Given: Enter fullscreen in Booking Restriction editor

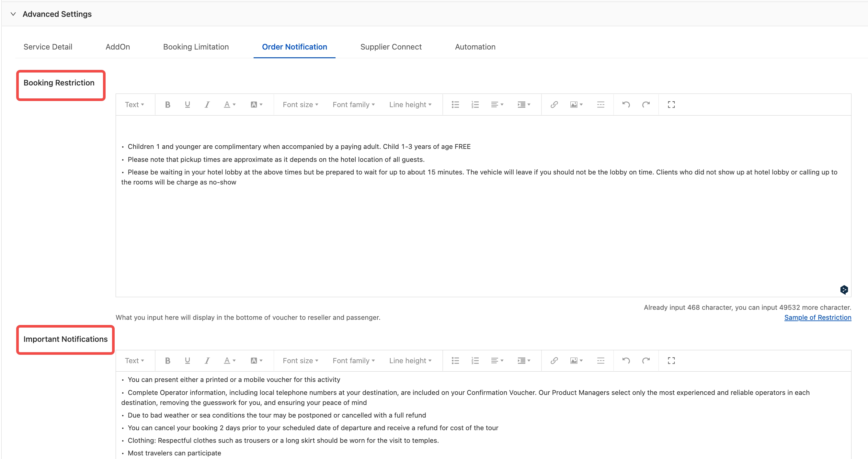Looking at the screenshot, I should click(671, 105).
